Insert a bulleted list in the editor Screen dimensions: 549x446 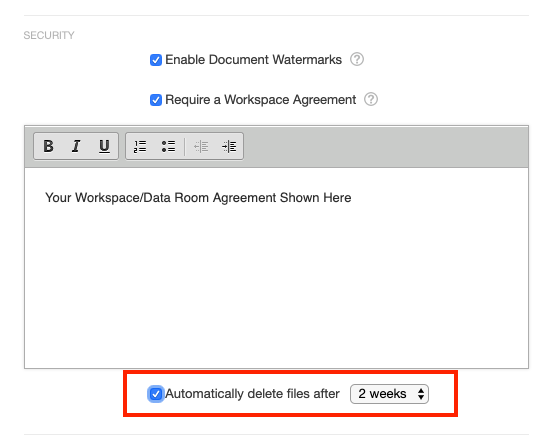click(x=168, y=146)
